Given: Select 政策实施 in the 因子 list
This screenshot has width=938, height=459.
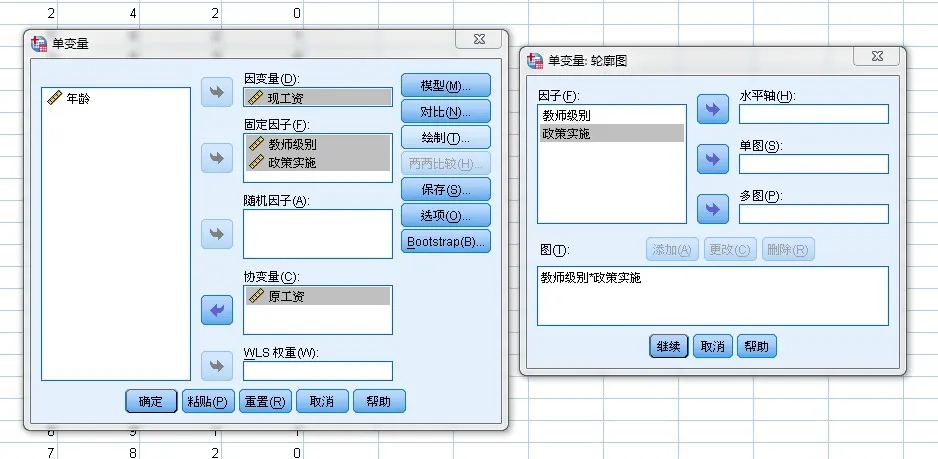Looking at the screenshot, I should click(x=611, y=133).
